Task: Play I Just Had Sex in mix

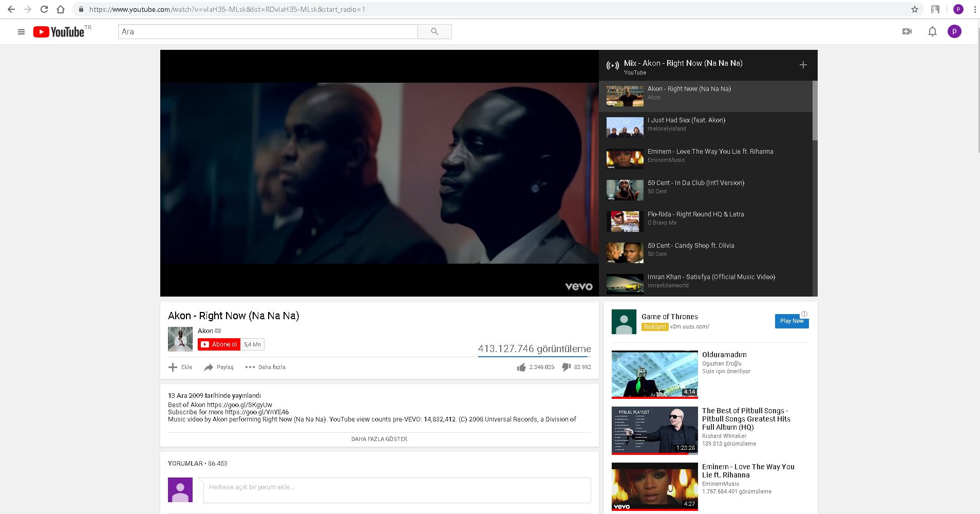Action: pos(706,127)
